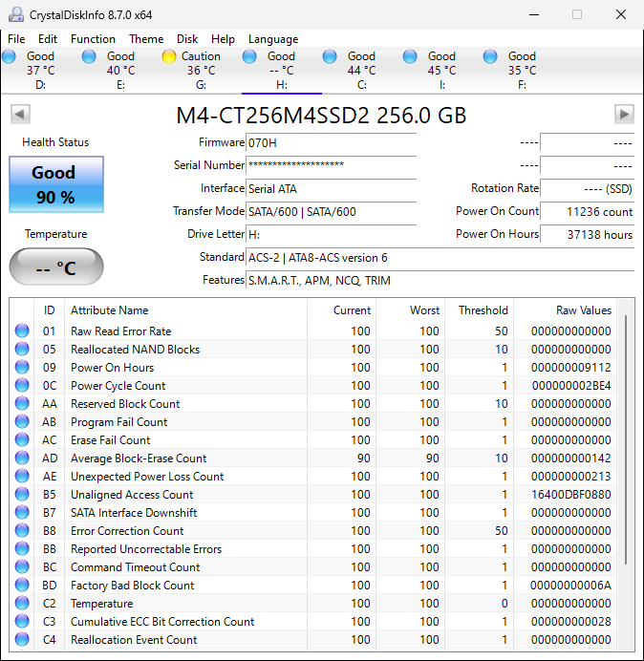The height and width of the screenshot is (661, 644).
Task: Click raw value 00000000006A
Action: [x=570, y=585]
